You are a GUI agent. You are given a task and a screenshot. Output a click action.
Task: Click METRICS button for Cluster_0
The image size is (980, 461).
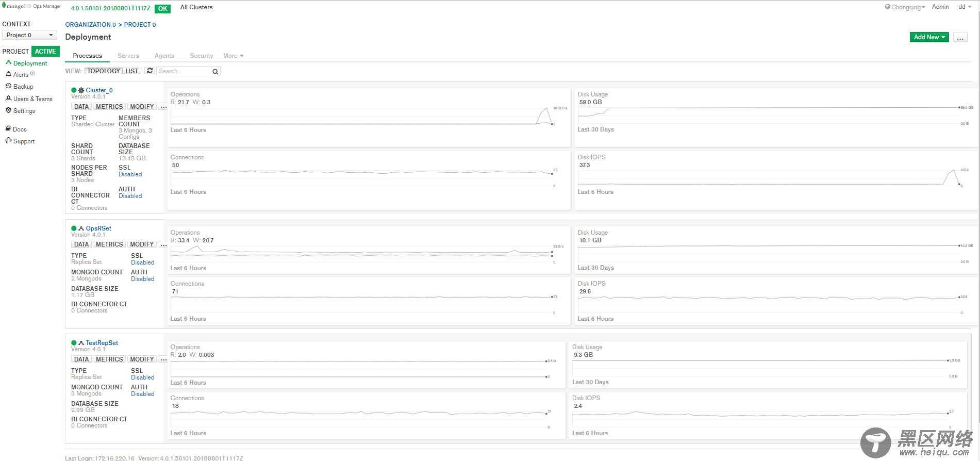tap(109, 107)
